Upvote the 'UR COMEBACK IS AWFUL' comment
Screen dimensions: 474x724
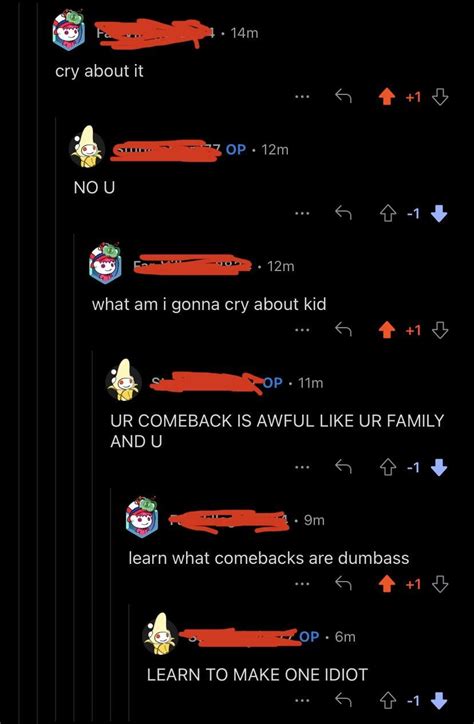(x=387, y=468)
